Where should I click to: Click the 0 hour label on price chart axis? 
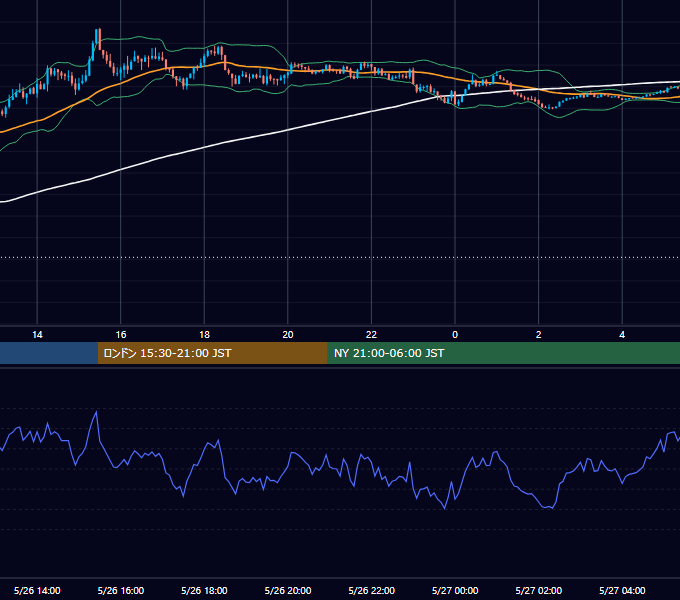(455, 335)
